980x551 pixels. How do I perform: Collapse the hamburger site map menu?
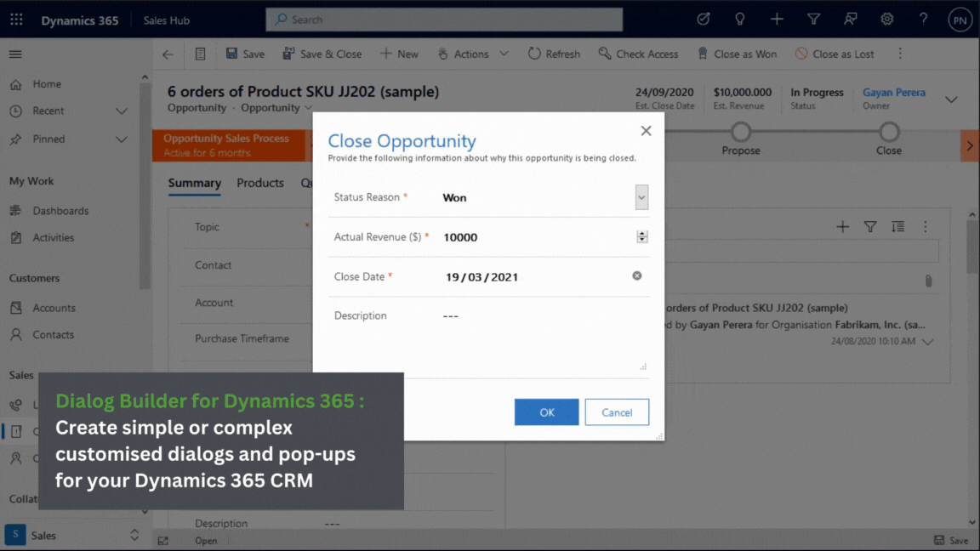pos(15,54)
